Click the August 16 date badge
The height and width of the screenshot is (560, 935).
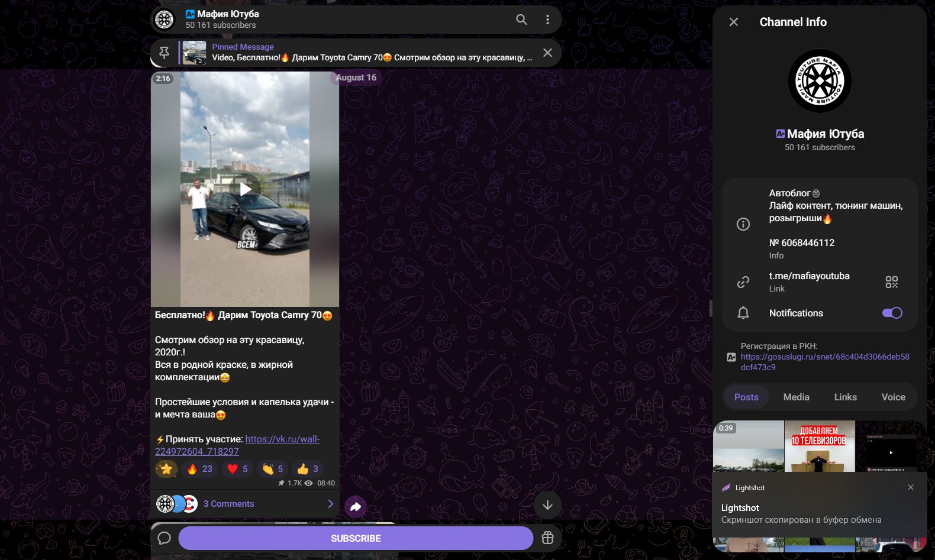coord(356,77)
